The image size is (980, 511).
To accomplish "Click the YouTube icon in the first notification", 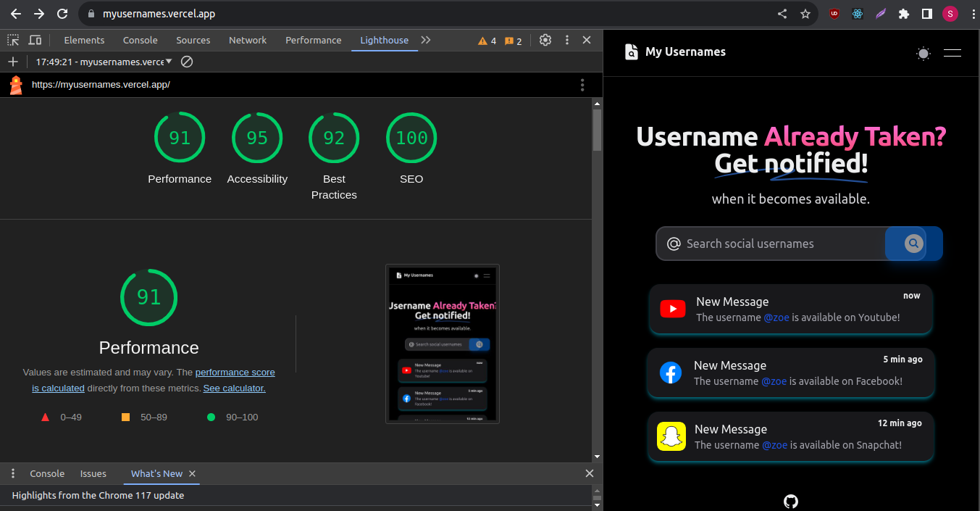I will [672, 308].
